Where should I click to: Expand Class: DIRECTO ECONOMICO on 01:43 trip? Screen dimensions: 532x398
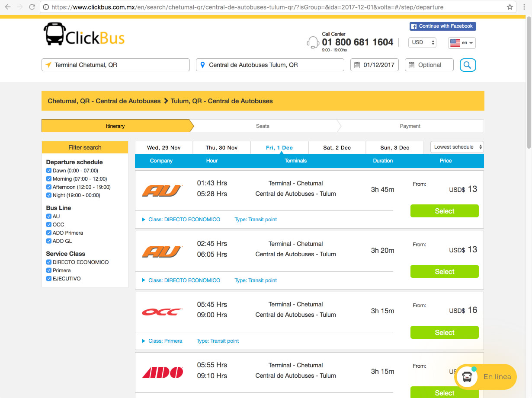tap(181, 220)
